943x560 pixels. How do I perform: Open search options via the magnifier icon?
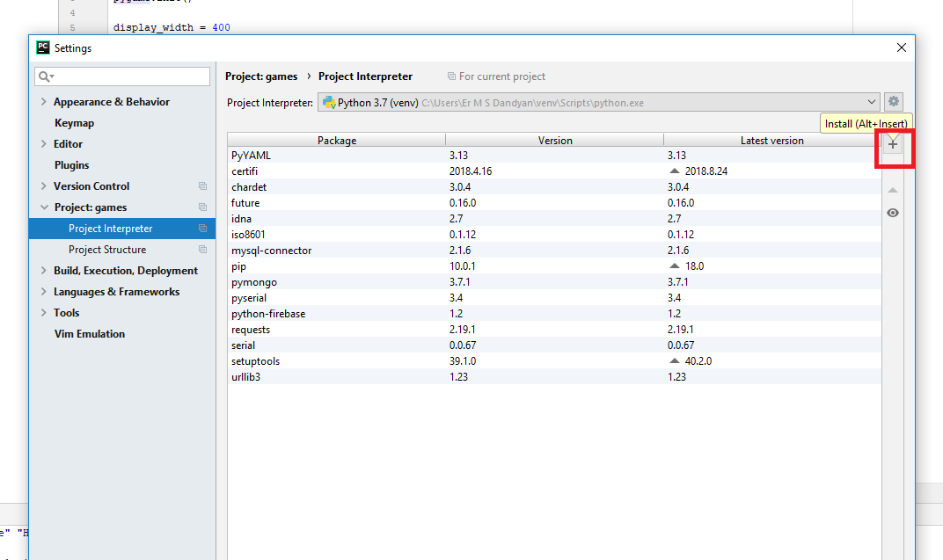tap(42, 76)
